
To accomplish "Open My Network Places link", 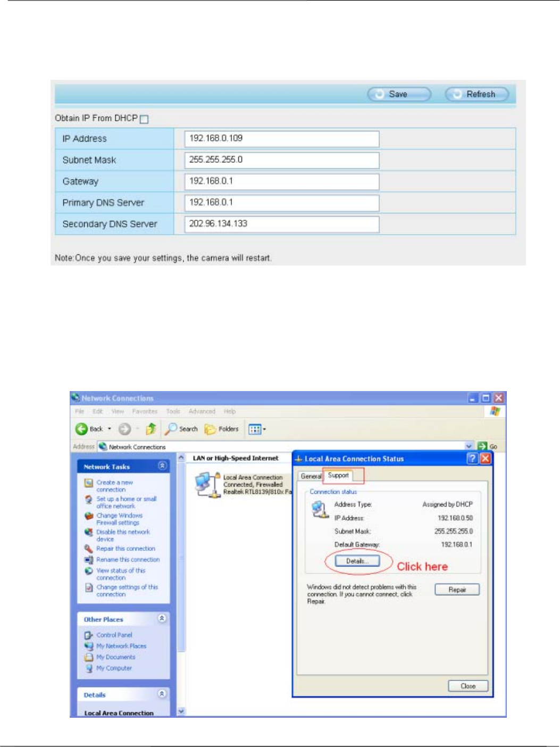I will (x=121, y=646).
